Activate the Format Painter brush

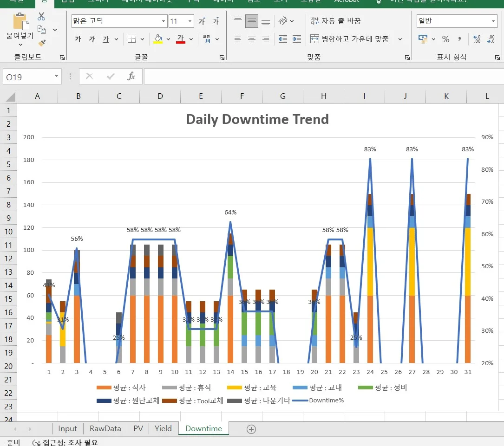42,43
